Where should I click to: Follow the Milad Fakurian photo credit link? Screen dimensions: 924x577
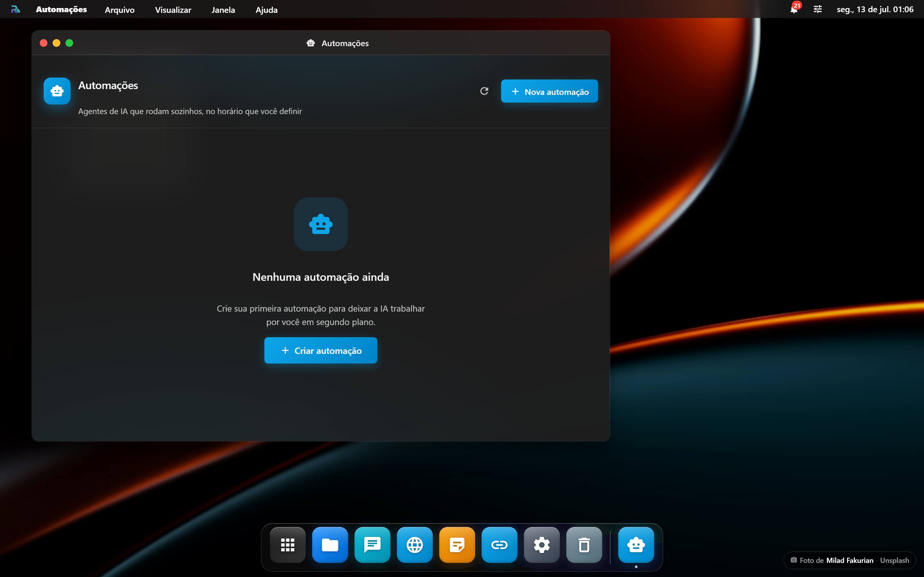[850, 560]
